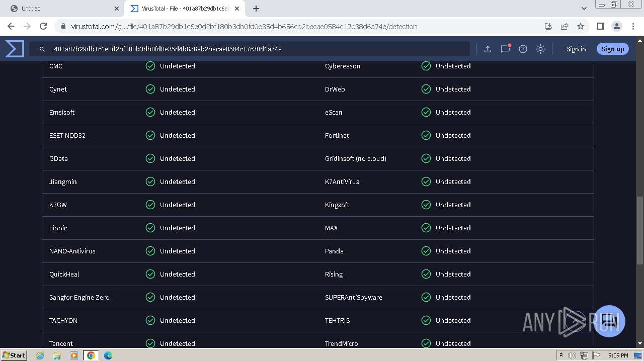The height and width of the screenshot is (362, 644).
Task: Click the browser address bar URL
Action: pyautogui.click(x=244, y=27)
